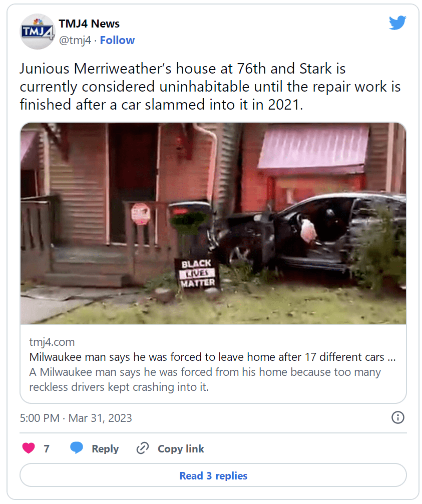Open Read 3 replies button
The height and width of the screenshot is (504, 422).
tap(213, 475)
